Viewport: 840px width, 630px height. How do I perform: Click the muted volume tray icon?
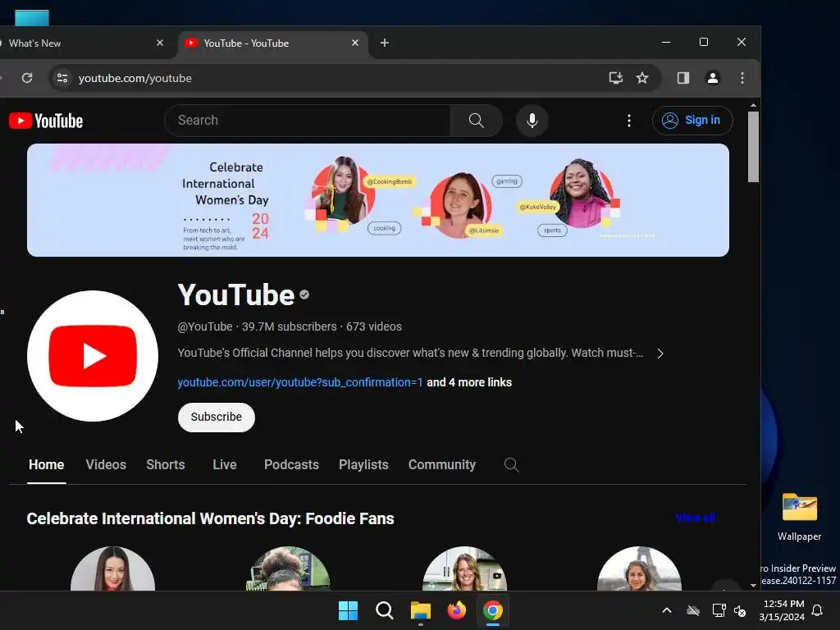coord(741,610)
